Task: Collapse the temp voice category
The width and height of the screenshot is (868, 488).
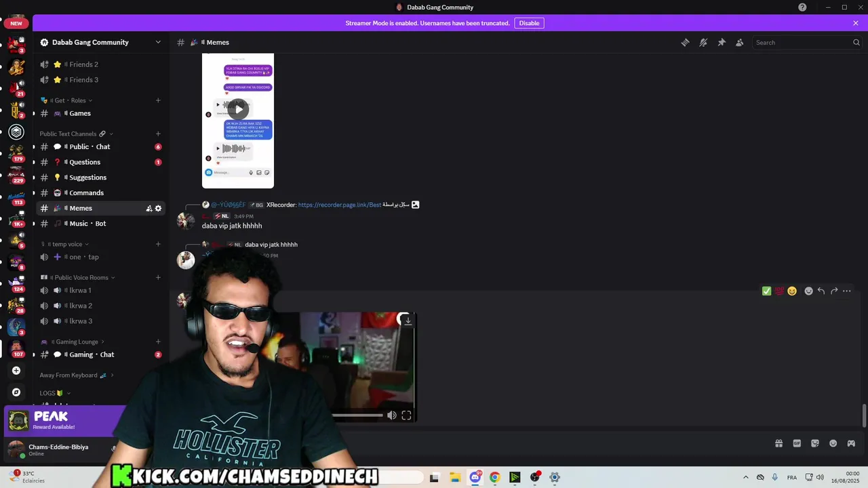Action: [x=64, y=244]
